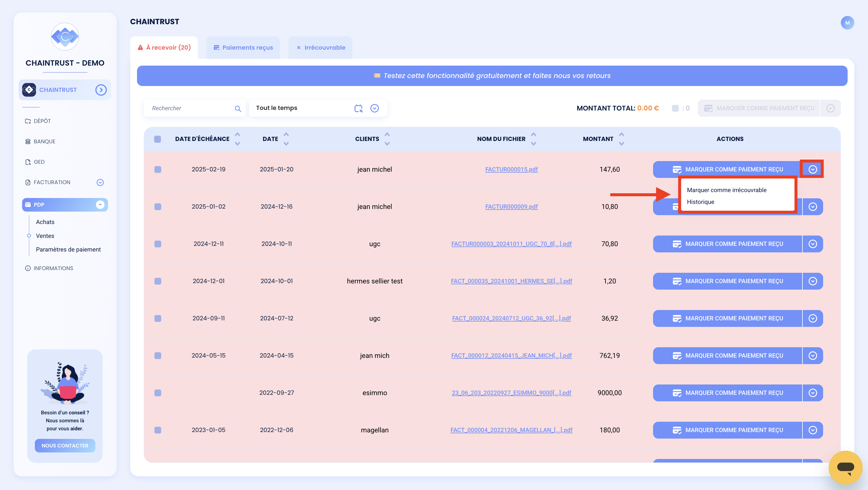The image size is (868, 490).
Task: Choose Historique in the dropdown menu
Action: point(700,202)
